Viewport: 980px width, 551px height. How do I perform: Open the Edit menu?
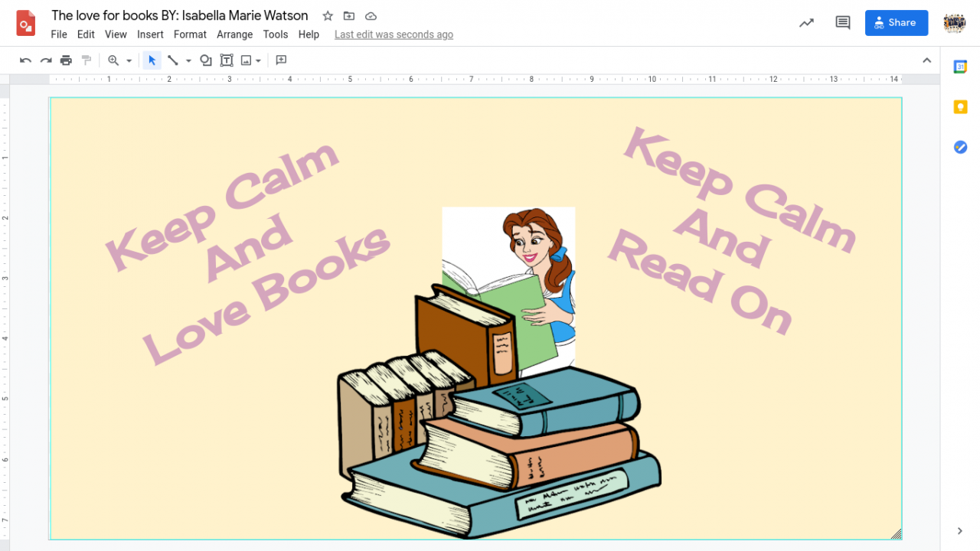(86, 34)
